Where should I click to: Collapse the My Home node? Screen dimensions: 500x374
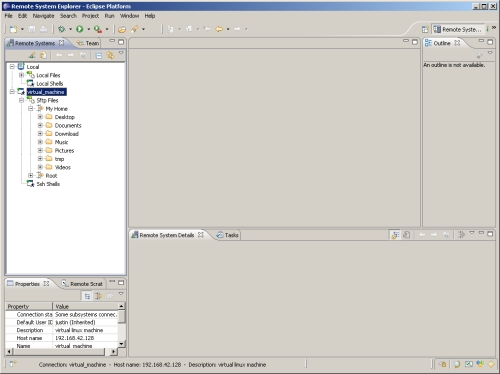pos(31,108)
